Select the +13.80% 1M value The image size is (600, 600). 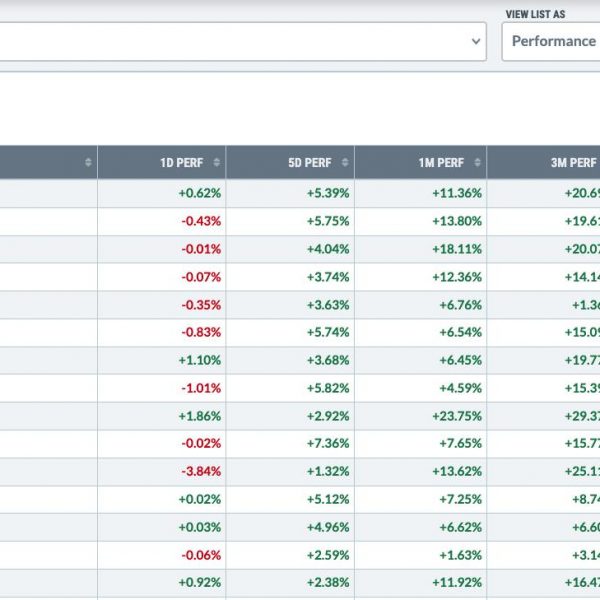(457, 221)
